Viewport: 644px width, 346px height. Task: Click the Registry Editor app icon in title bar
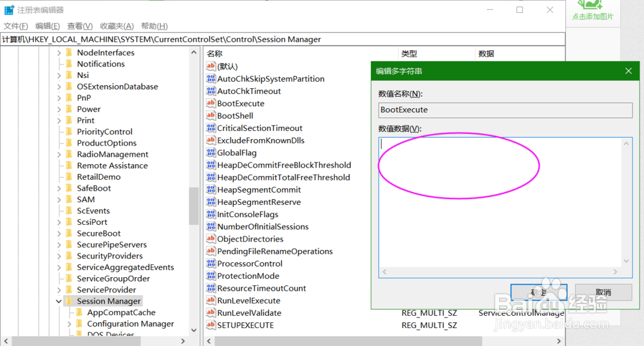[x=9, y=10]
